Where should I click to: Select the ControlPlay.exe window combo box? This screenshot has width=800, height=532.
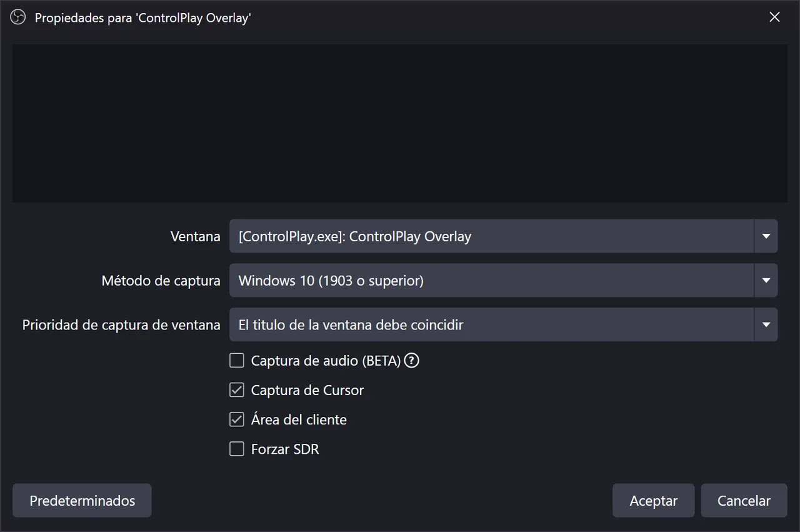[504, 236]
